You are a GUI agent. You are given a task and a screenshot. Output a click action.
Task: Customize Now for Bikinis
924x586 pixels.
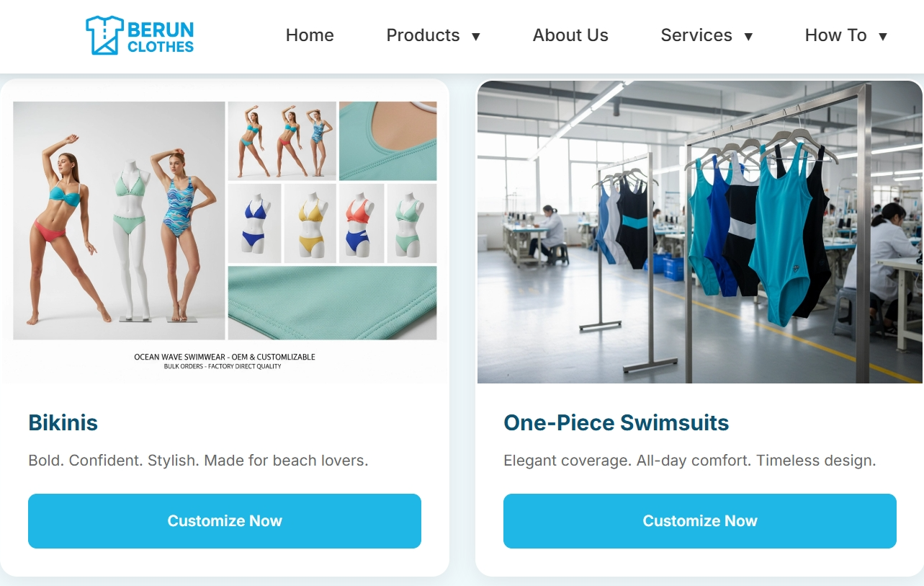coord(225,521)
